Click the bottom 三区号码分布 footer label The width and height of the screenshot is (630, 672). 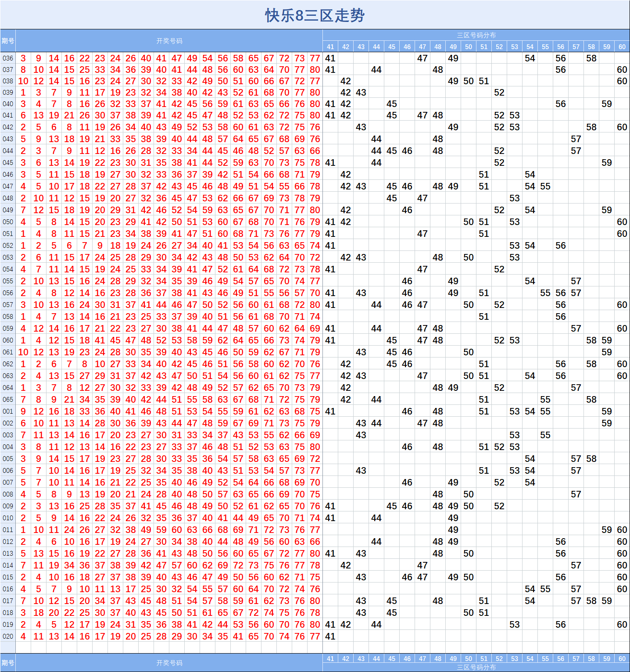[476, 667]
